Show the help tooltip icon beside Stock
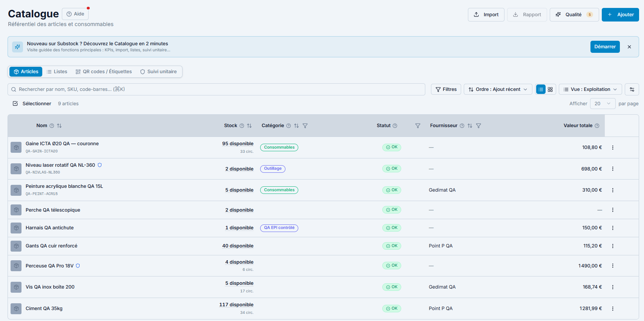 [242, 126]
